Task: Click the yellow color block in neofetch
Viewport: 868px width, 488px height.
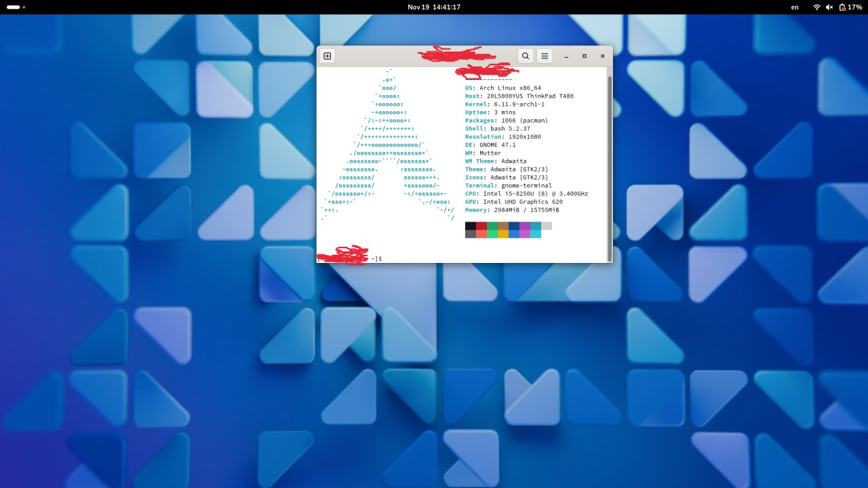Action: tap(503, 234)
